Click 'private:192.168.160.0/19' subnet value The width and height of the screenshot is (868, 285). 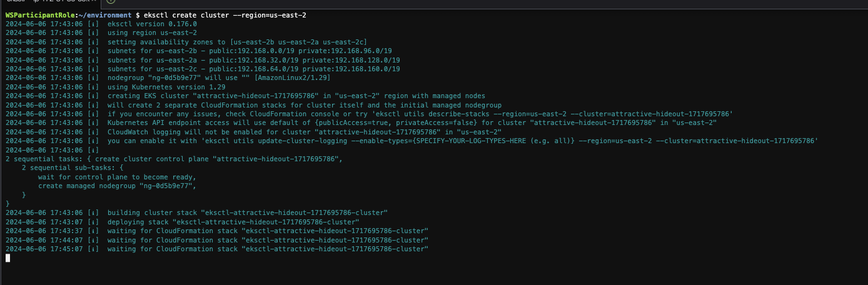(x=352, y=69)
